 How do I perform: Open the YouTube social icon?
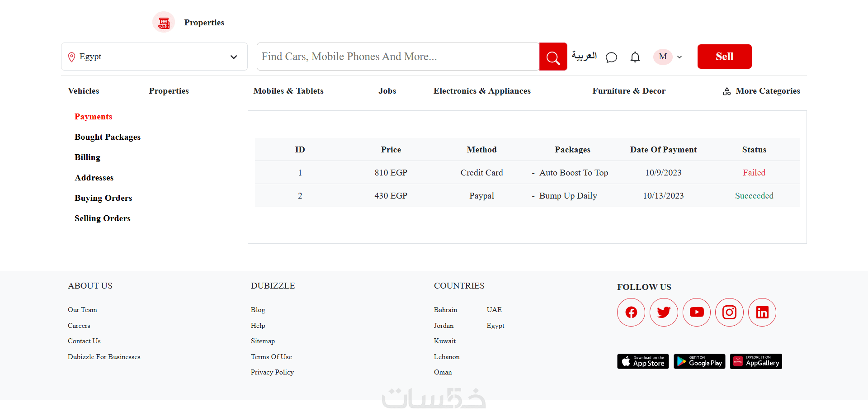click(x=697, y=312)
